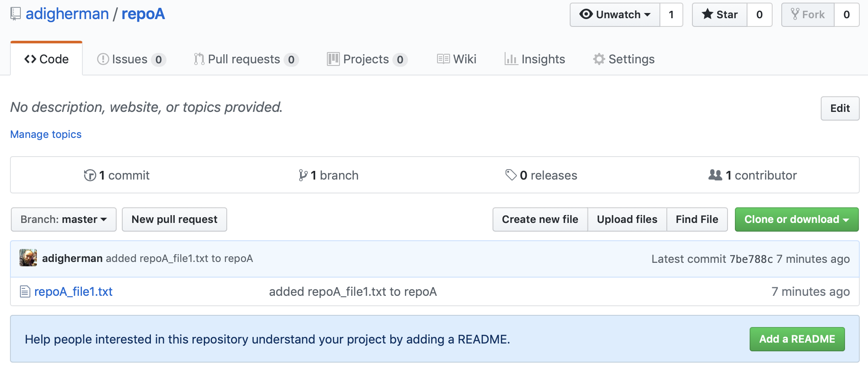Image resolution: width=868 pixels, height=373 pixels.
Task: Open commit message link in latest commit bar
Action: 179,258
